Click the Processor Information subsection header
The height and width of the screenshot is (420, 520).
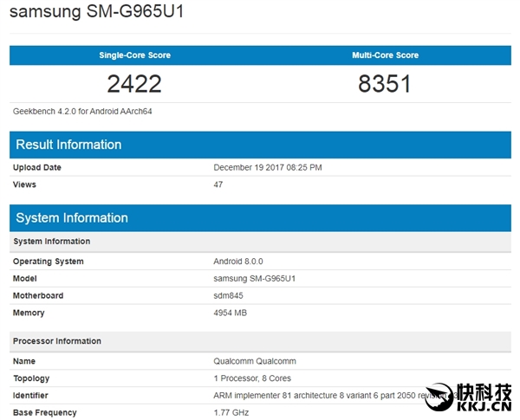(57, 341)
